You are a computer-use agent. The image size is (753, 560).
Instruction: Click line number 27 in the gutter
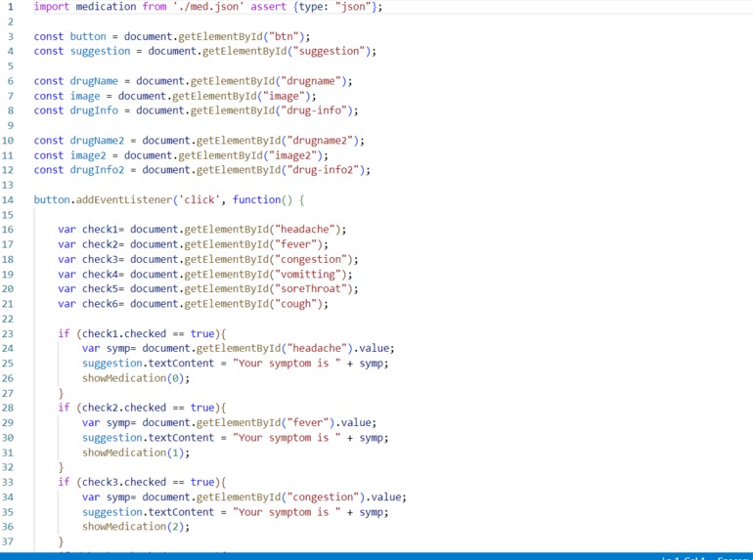coord(8,393)
